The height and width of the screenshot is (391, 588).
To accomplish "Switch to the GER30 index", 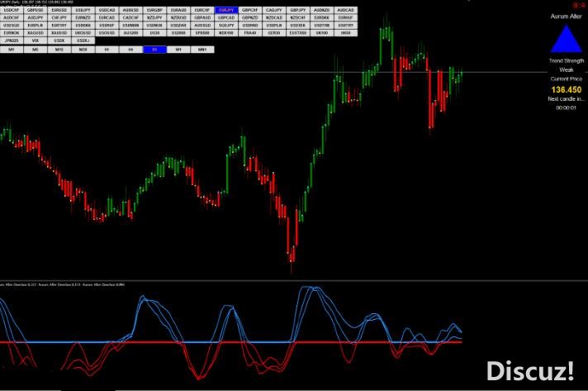I will [x=274, y=33].
